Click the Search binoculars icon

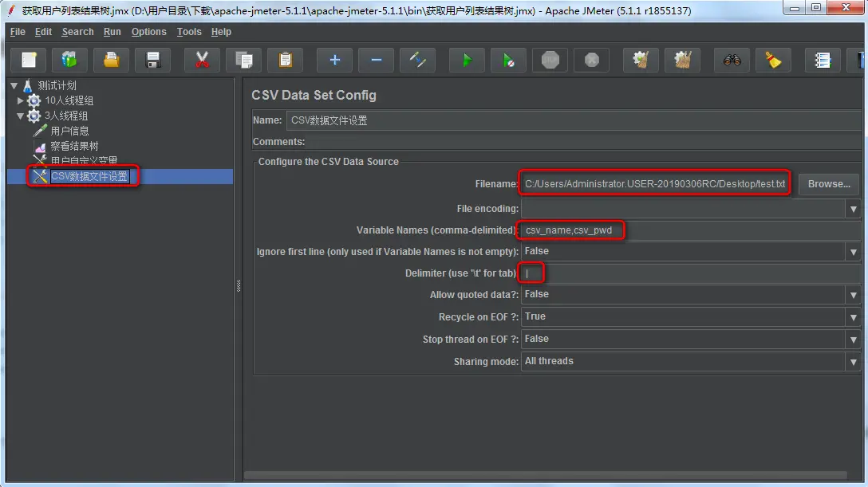coord(732,60)
